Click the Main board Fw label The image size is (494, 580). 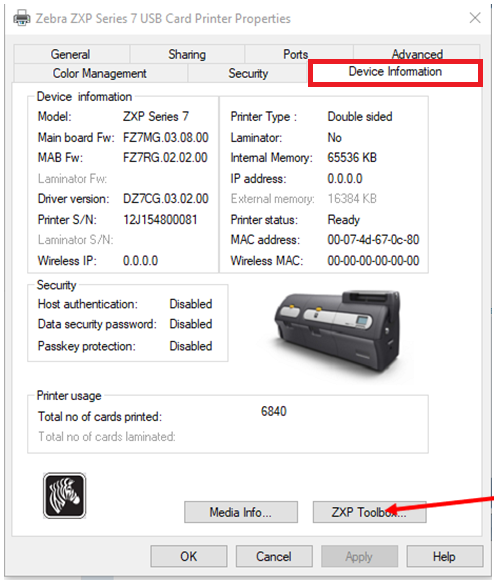click(76, 138)
